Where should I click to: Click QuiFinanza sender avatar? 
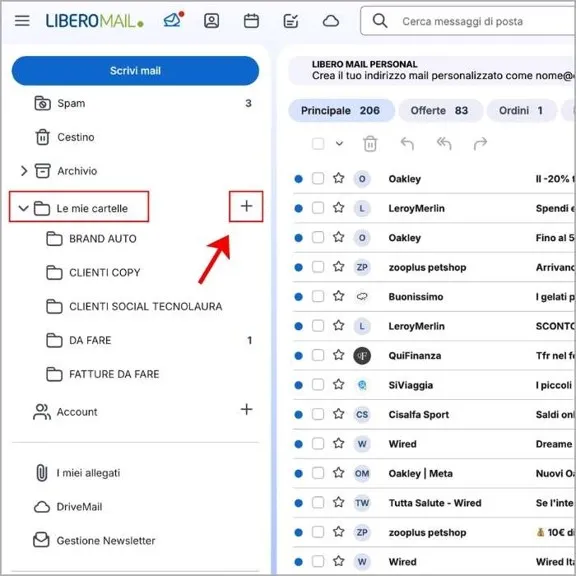pos(362,356)
